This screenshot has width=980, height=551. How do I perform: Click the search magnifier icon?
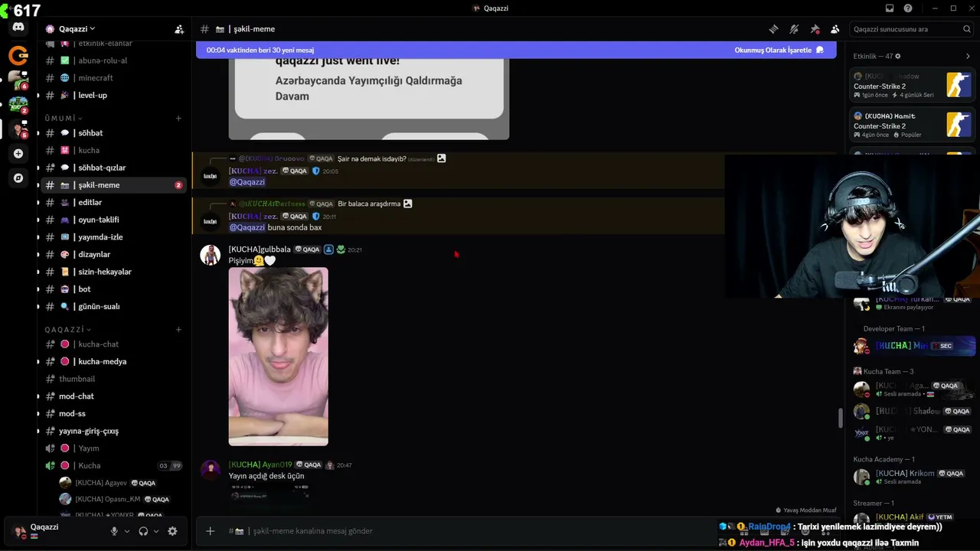click(x=967, y=29)
